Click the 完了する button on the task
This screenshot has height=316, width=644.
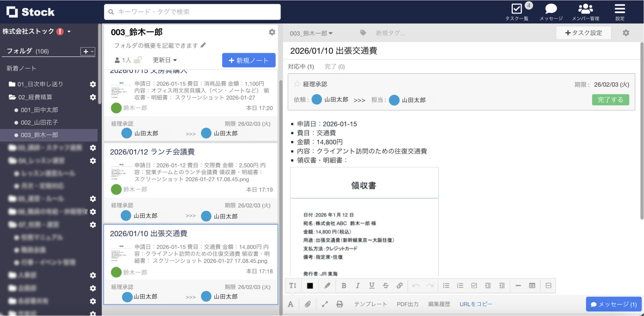pyautogui.click(x=610, y=100)
